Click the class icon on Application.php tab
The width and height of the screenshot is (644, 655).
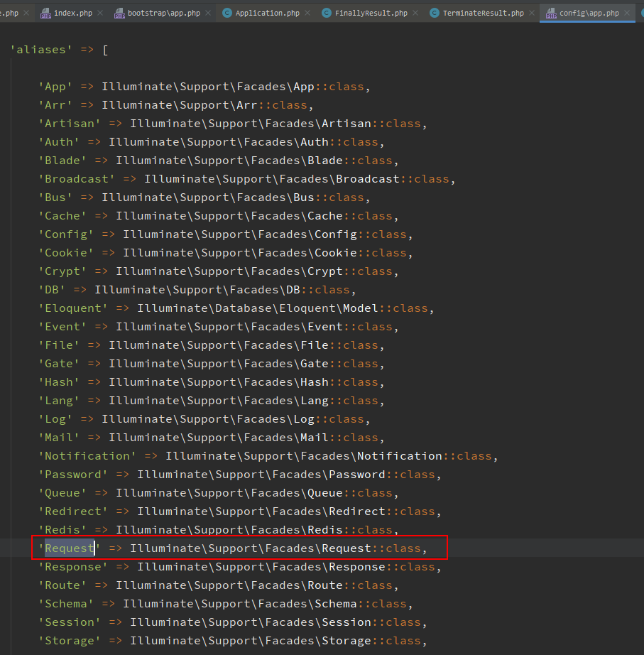click(x=227, y=13)
